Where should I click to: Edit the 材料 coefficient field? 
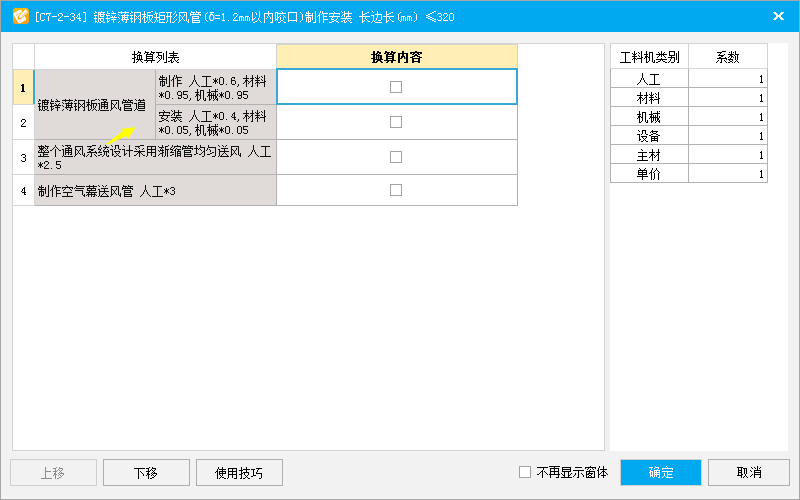coord(727,98)
